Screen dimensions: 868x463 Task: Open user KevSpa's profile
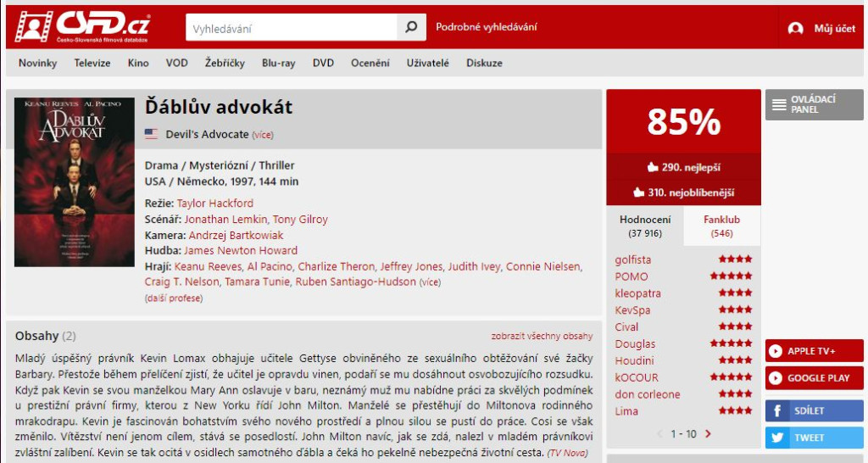click(632, 310)
